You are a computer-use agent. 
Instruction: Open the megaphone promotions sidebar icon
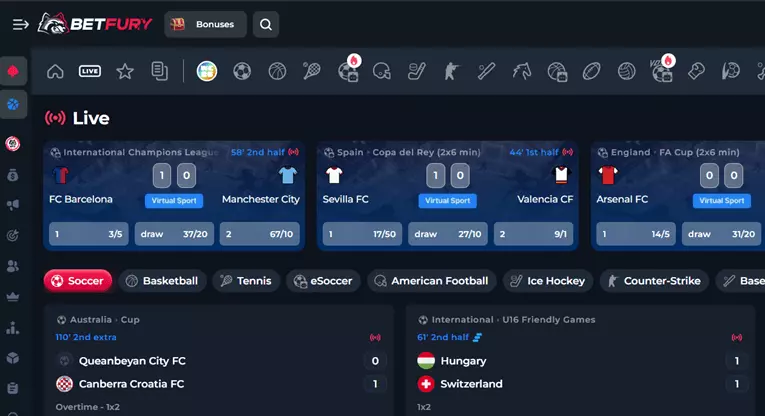point(13,205)
